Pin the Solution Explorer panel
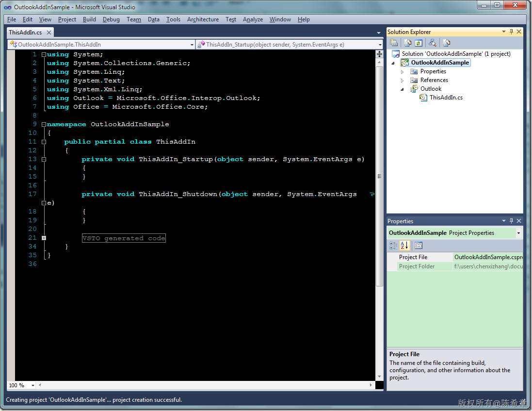This screenshot has width=532, height=411. tap(511, 32)
